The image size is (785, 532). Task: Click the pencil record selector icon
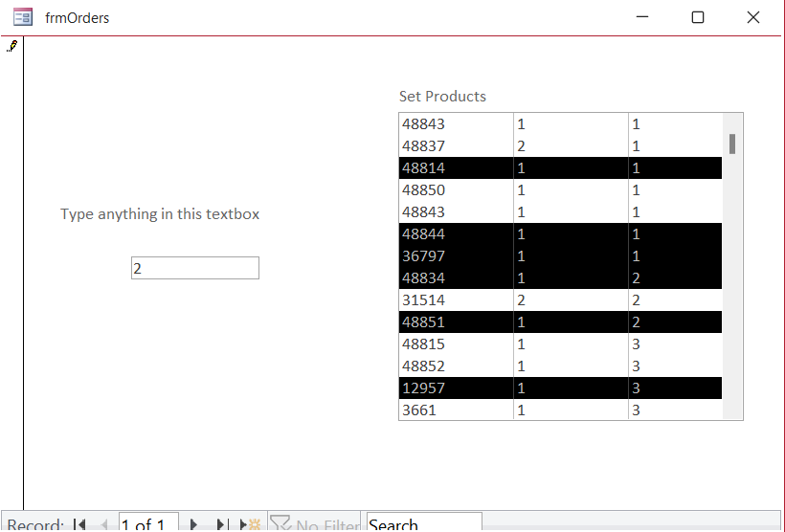coord(12,46)
